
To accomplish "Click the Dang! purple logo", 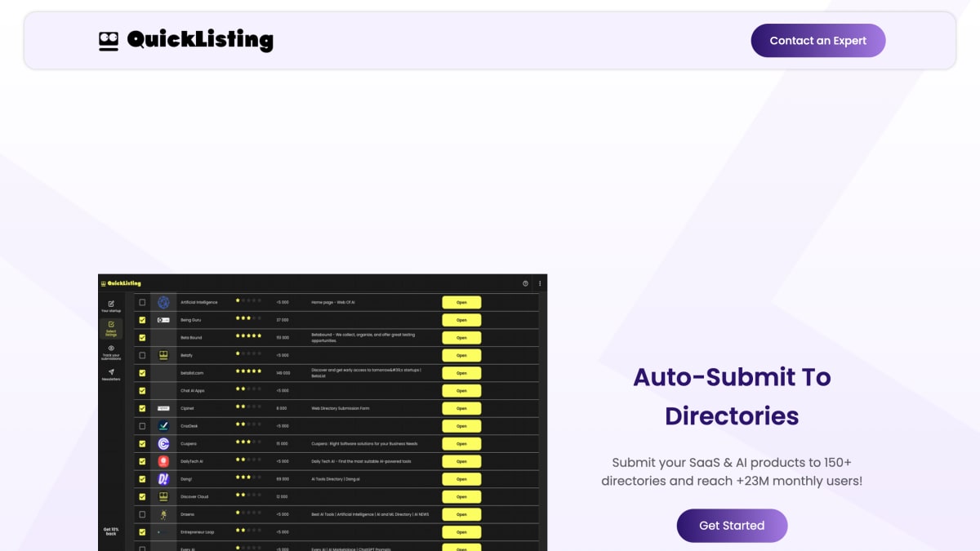I will 163,479.
